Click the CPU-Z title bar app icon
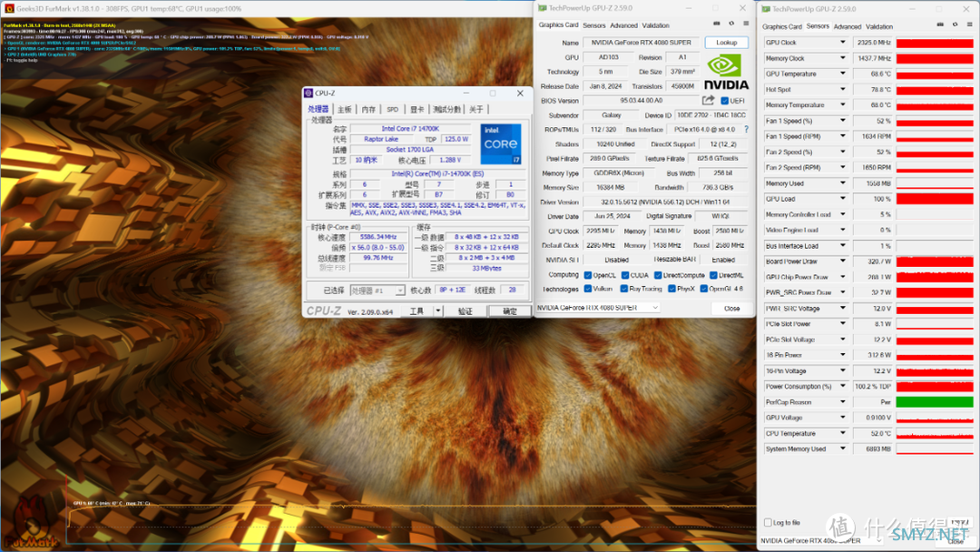The image size is (980, 552). click(x=309, y=94)
